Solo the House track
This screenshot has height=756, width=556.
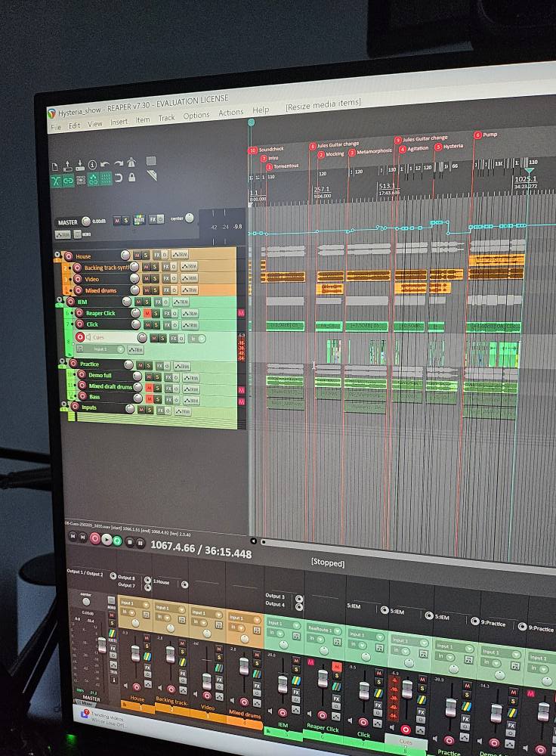click(146, 255)
